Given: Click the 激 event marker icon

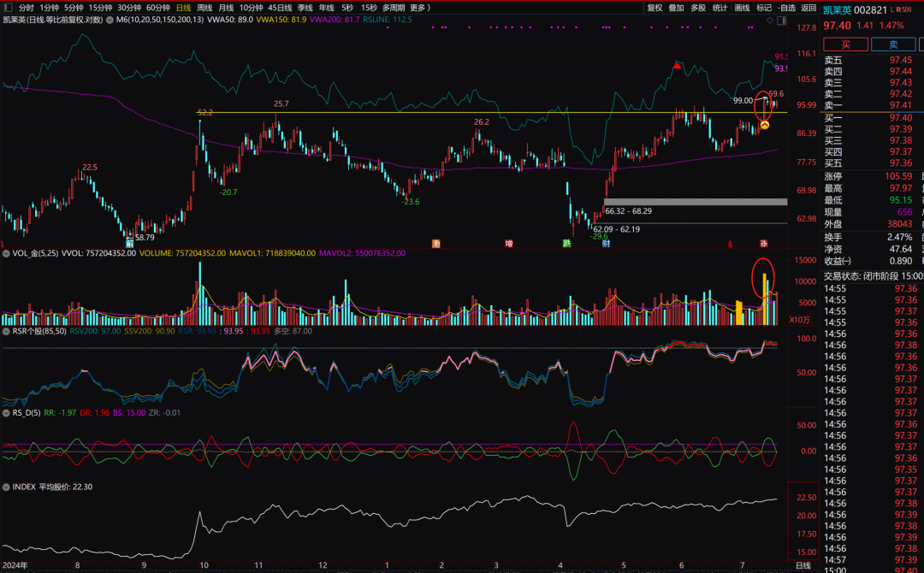Looking at the screenshot, I should tap(436, 243).
